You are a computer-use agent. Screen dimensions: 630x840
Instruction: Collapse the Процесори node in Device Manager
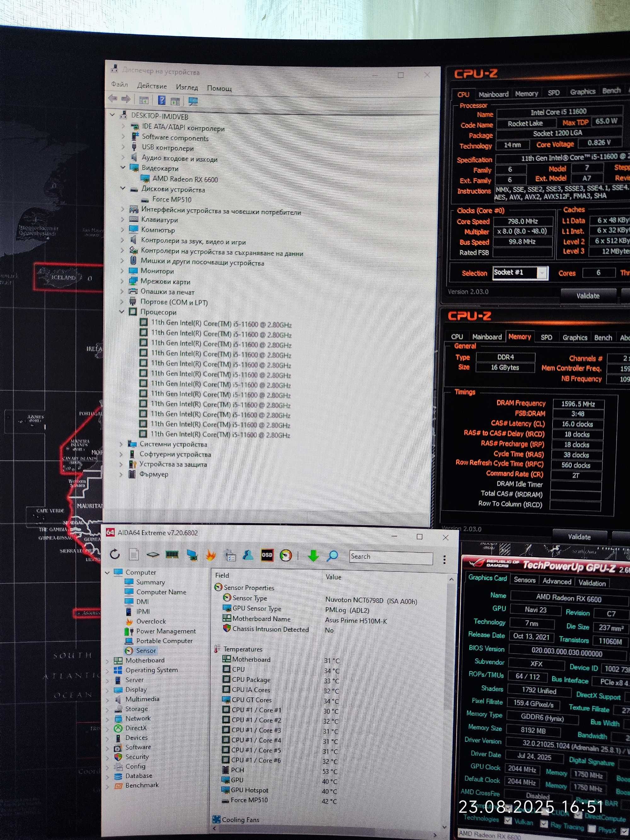coord(122,311)
